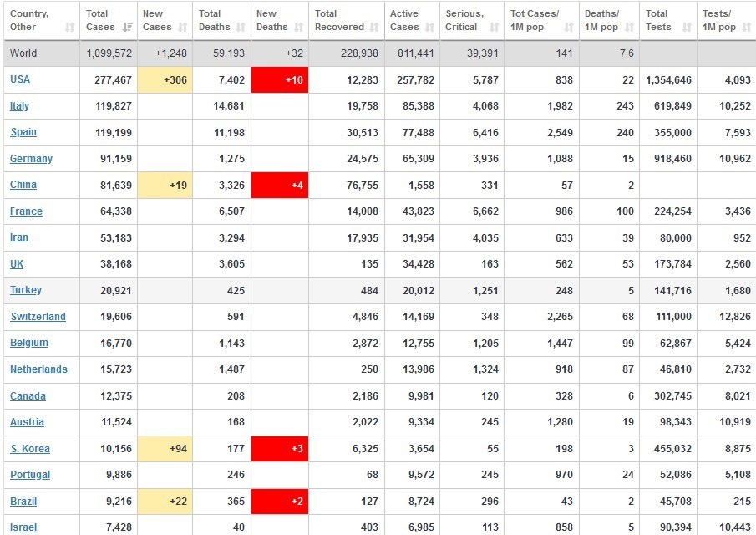Click the red +10 USA new deaths cell
This screenshot has height=535, width=756.
[280, 79]
